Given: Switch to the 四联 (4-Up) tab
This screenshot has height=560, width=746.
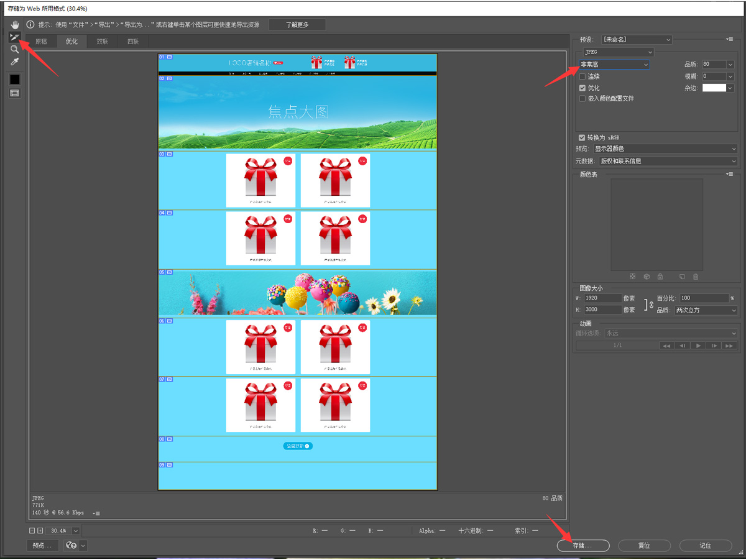Looking at the screenshot, I should tap(133, 42).
